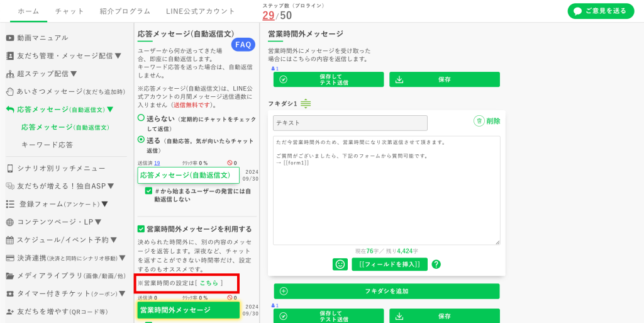Screen dimensions: 644x323
Task: Collapse 応答メッセージ(自動返信文) sidebar section
Action: point(109,110)
